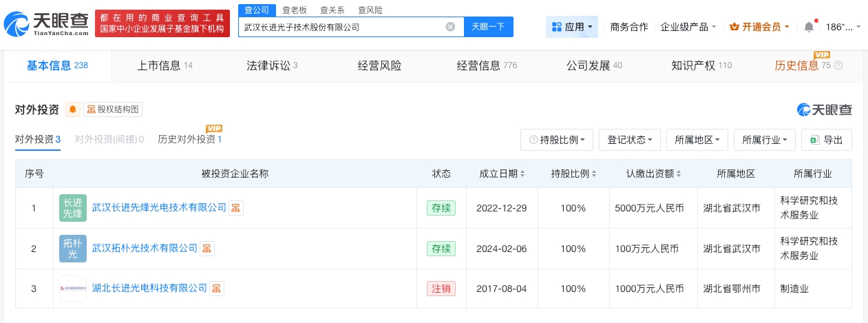Select the 经营信息 tab
The height and width of the screenshot is (323, 868).
coord(487,66)
